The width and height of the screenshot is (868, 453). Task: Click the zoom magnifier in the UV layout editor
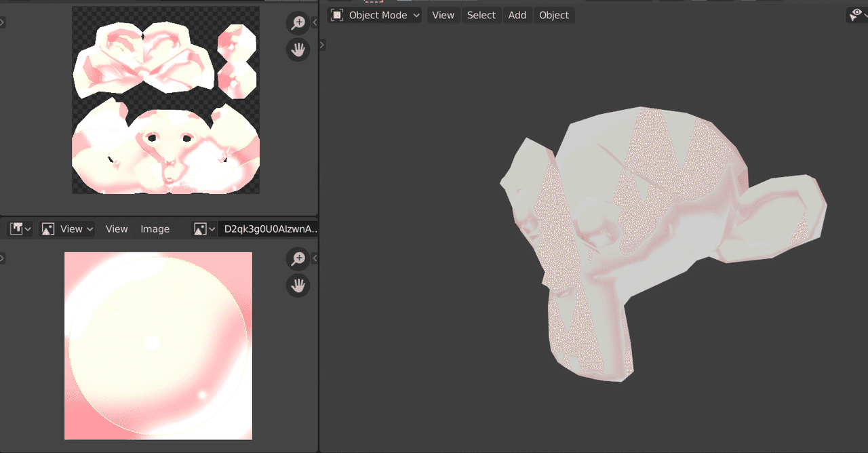[x=298, y=23]
